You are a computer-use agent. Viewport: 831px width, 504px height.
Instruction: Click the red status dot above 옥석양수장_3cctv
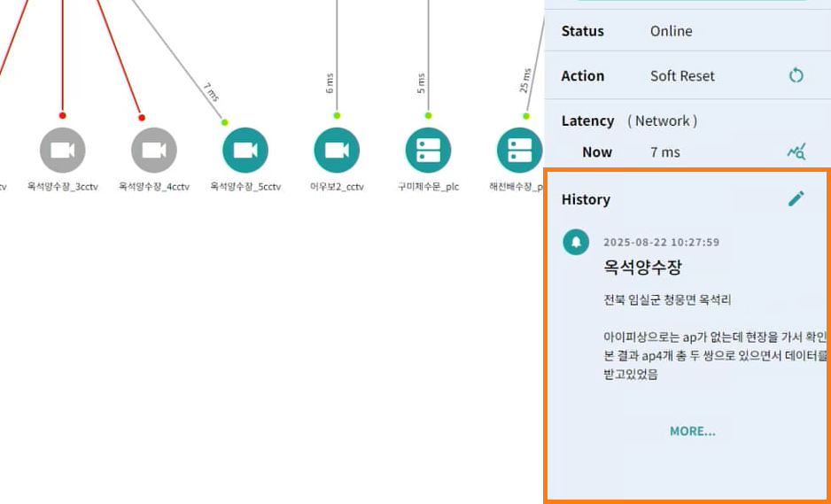click(62, 115)
